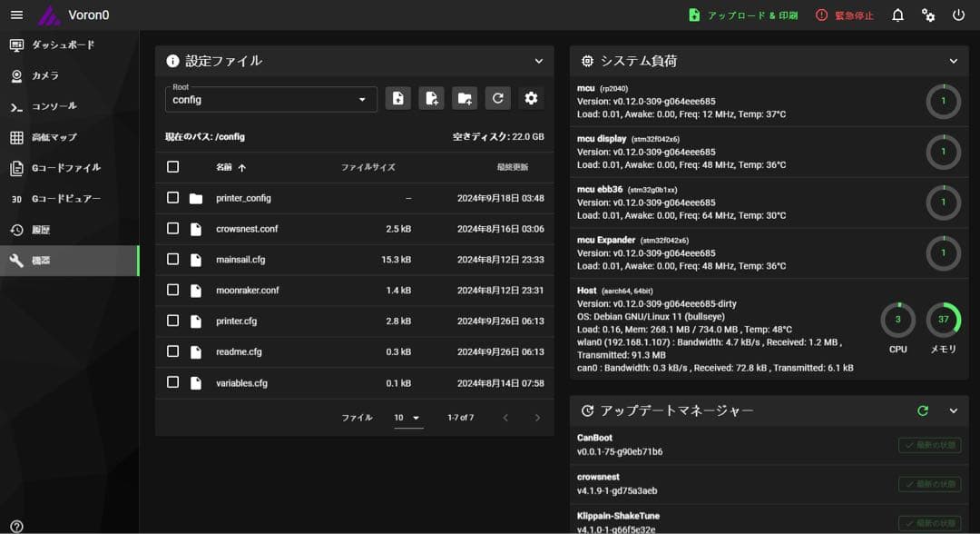Click the create new file icon
Screen dimensions: 980x534
[x=431, y=98]
